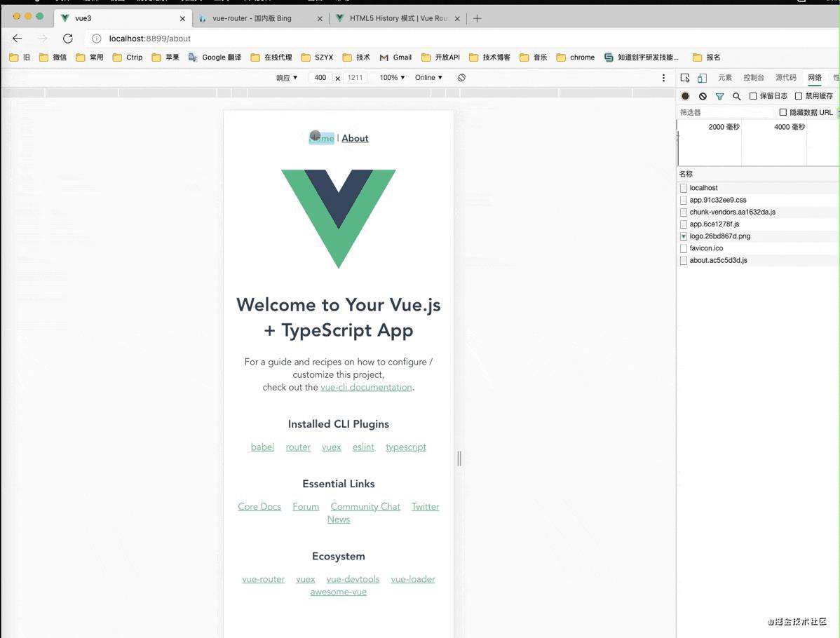Open the 常用 bookmarks folder
840x638 pixels.
(90, 57)
